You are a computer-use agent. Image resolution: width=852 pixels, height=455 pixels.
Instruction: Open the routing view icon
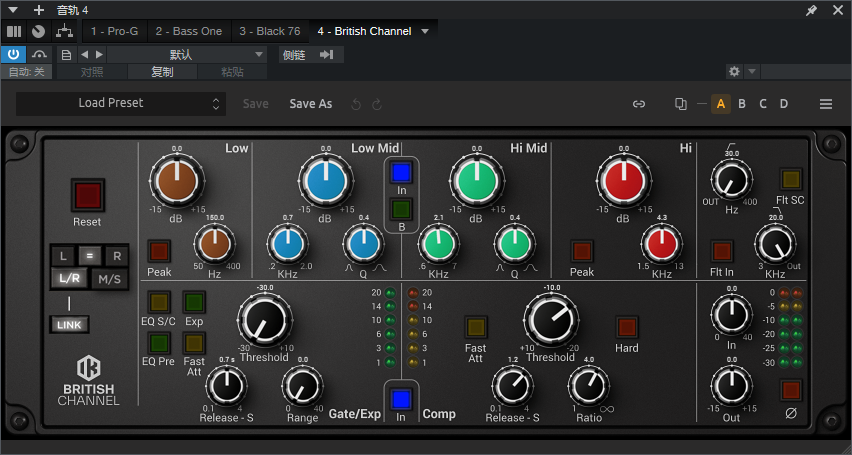click(65, 32)
